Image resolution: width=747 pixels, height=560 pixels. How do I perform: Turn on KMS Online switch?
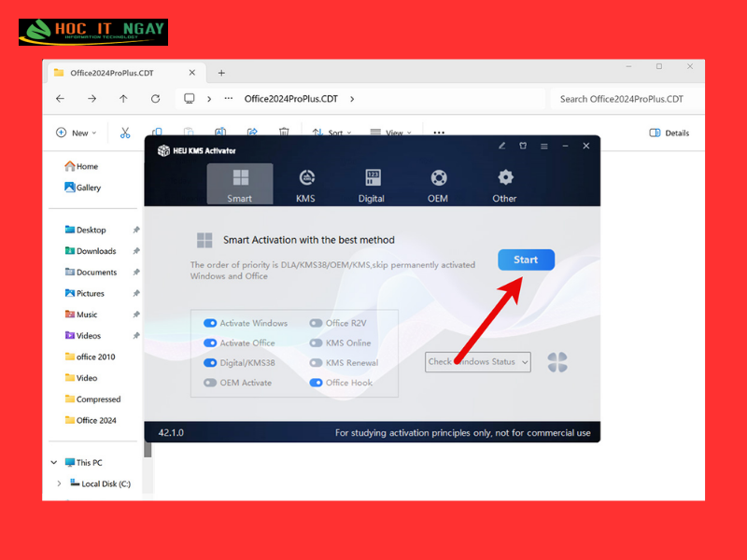point(316,343)
